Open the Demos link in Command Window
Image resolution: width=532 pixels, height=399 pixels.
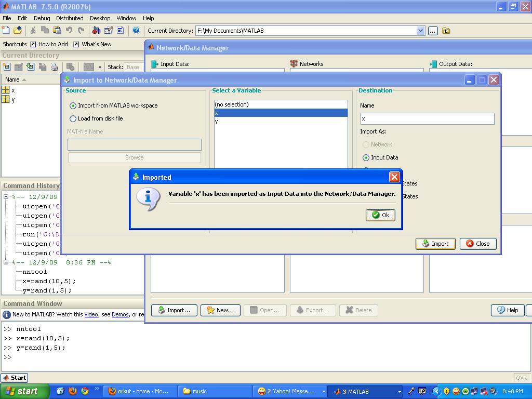coord(120,314)
